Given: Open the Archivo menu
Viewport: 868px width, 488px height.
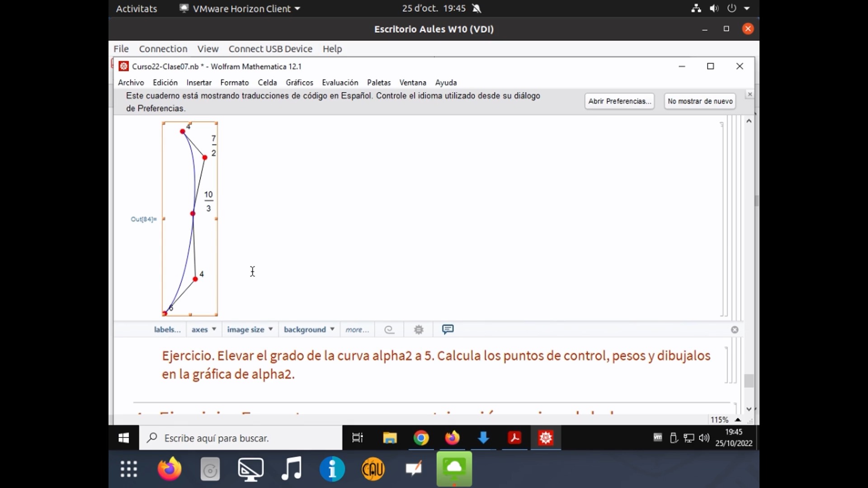Looking at the screenshot, I should (131, 82).
